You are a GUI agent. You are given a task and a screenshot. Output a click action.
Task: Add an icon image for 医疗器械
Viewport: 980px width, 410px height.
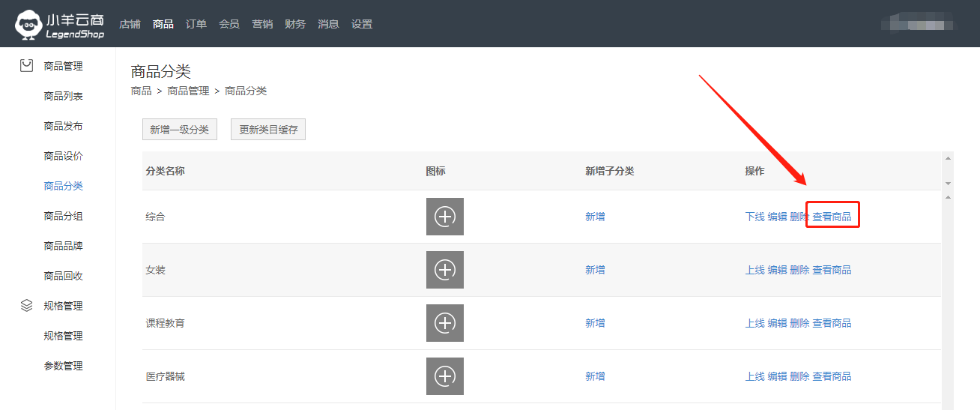pyautogui.click(x=445, y=376)
